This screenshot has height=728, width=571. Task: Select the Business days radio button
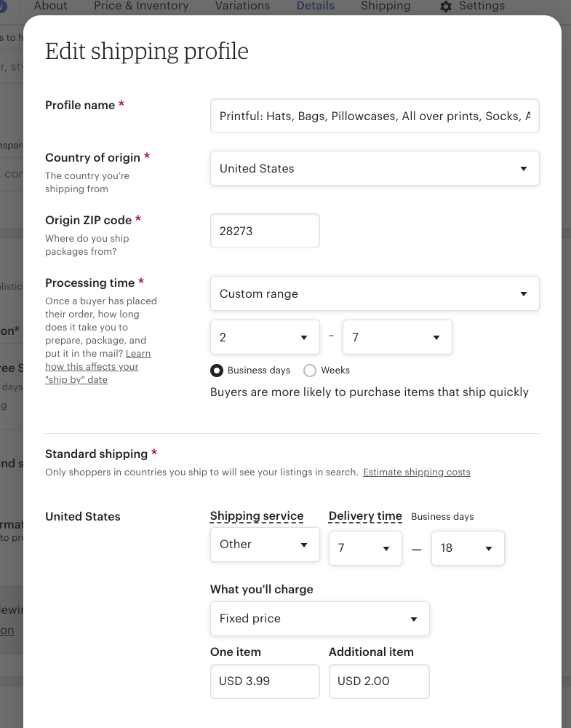click(x=217, y=371)
